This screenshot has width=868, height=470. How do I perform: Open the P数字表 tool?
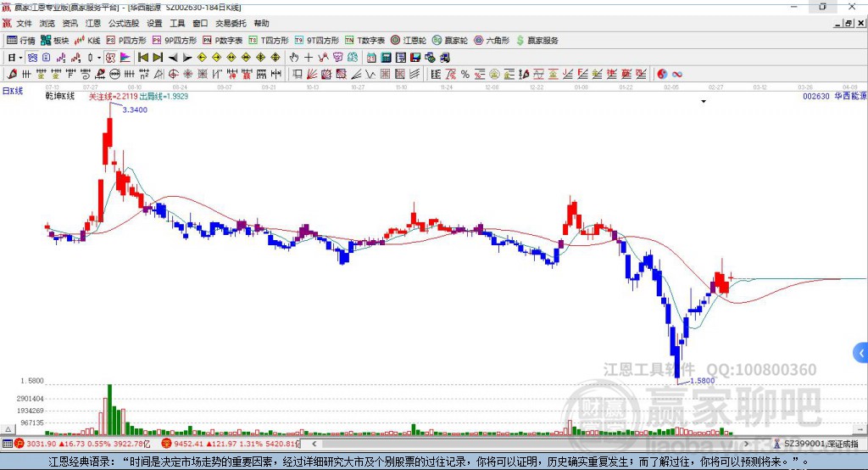(223, 41)
